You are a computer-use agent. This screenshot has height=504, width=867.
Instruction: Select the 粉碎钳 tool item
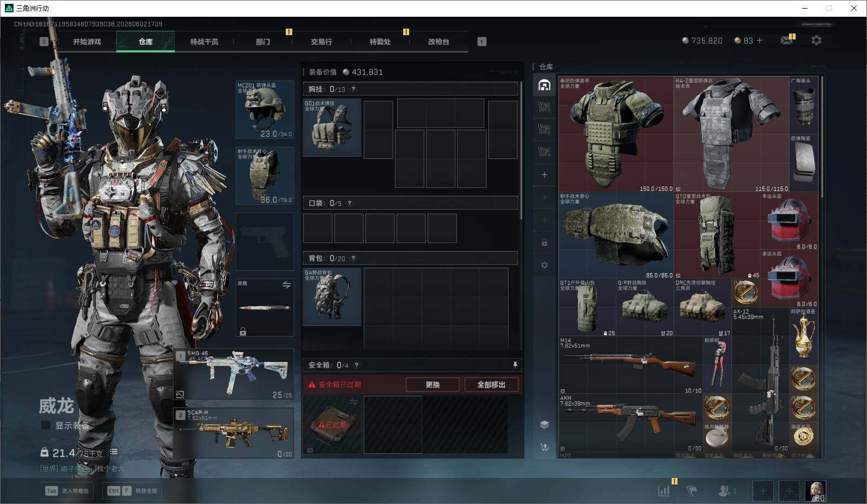point(717,366)
